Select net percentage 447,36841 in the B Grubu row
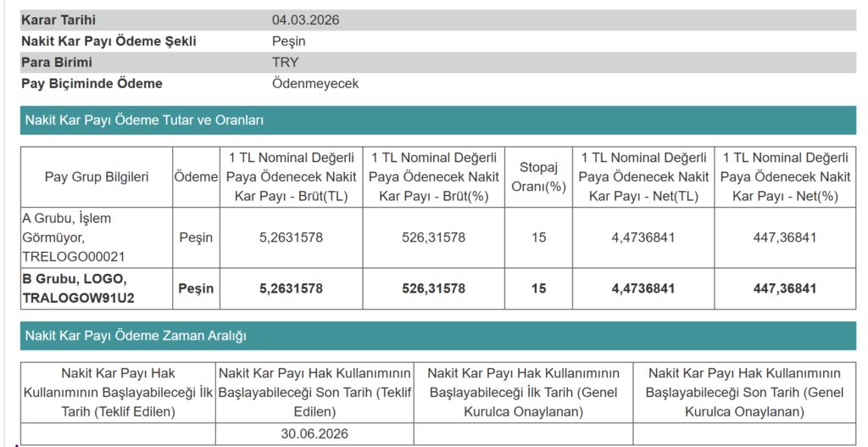This screenshot has width=868, height=447. [x=785, y=288]
